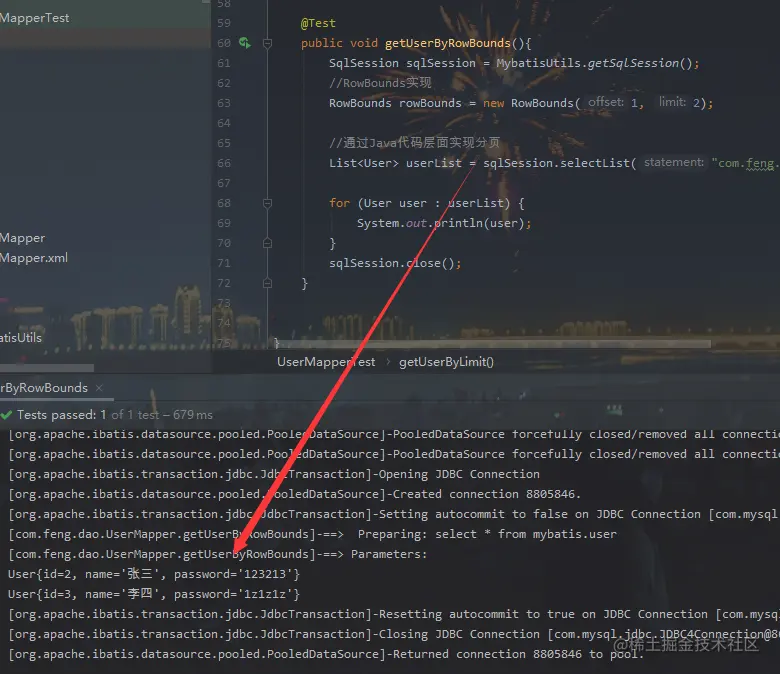
Task: Select the Mapper item above Mapper.xml
Action: (x=22, y=238)
